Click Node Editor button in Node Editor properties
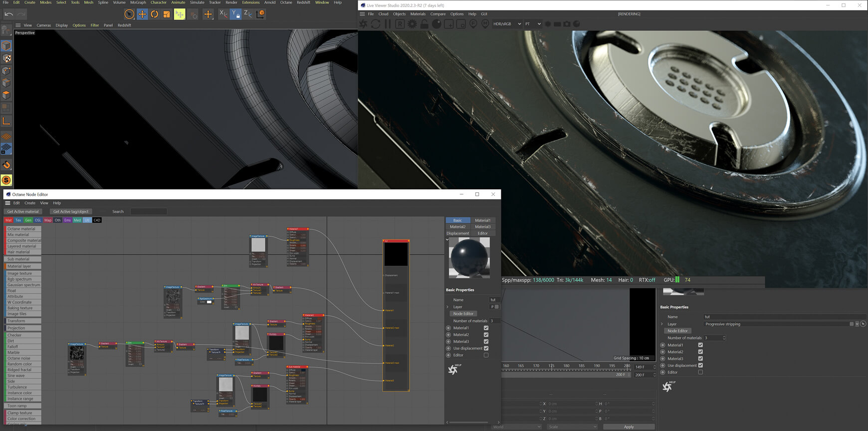 [463, 314]
